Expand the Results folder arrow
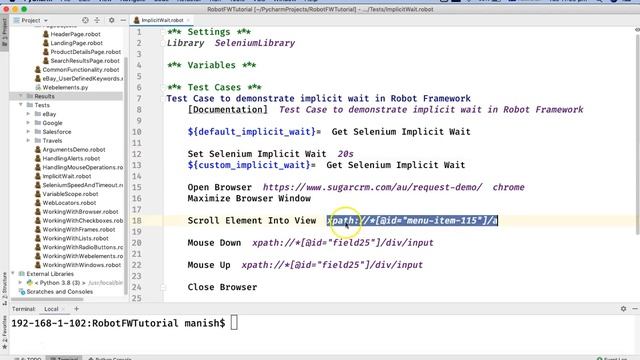Screen dimensions: 640x360 coord(20,96)
